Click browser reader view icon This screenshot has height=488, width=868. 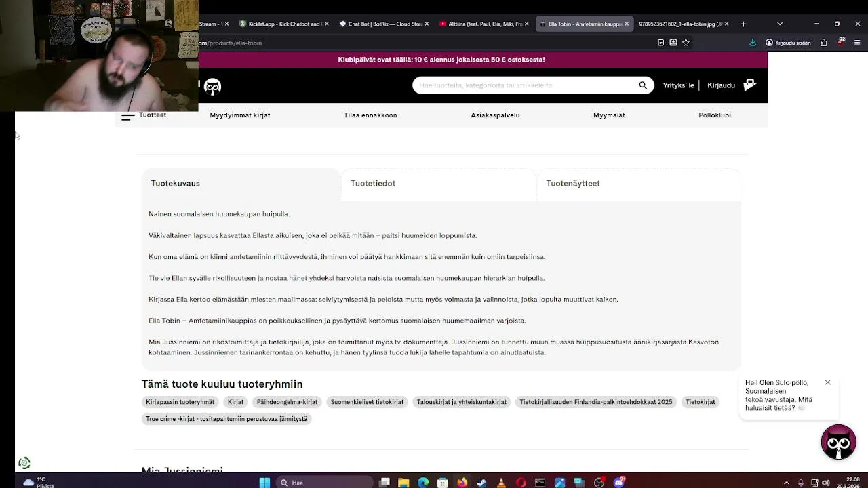(660, 42)
